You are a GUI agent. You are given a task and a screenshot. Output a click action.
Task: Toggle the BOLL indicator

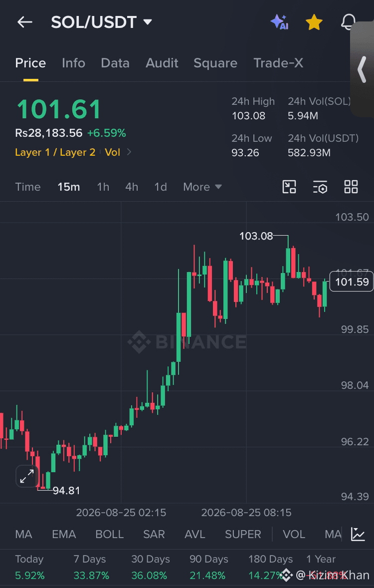[109, 534]
